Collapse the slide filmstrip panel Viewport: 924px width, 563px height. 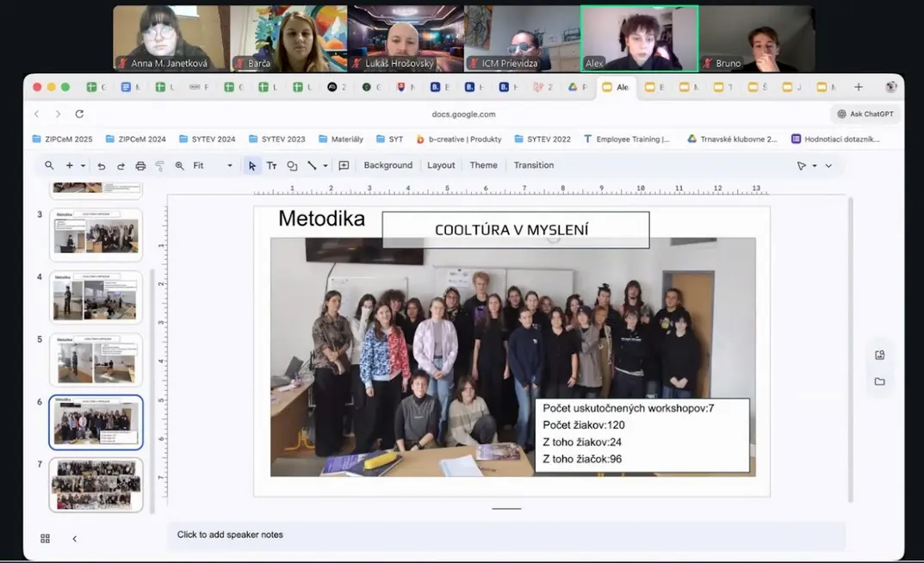point(74,538)
